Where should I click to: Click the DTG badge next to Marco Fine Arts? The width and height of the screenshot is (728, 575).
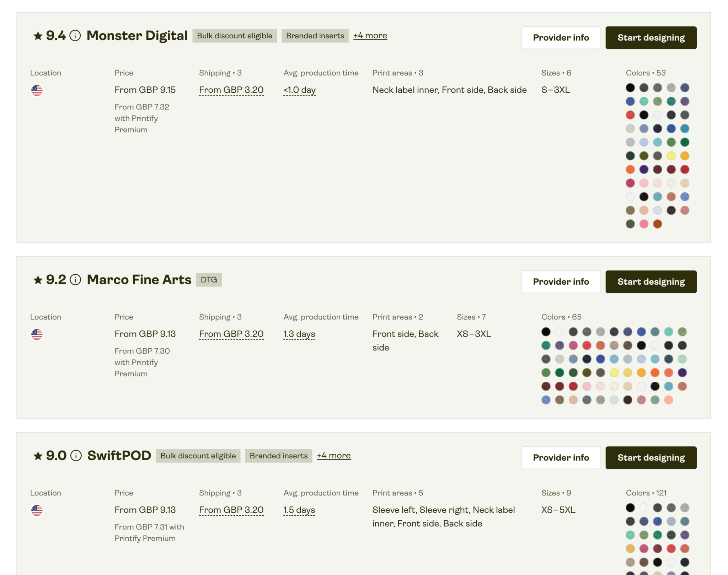(x=209, y=280)
